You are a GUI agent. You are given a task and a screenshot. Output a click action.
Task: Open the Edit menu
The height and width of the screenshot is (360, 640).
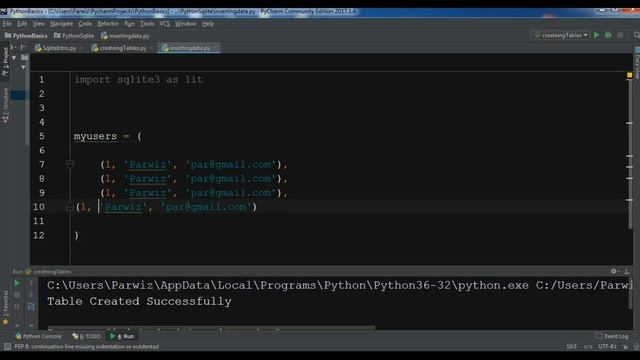pyautogui.click(x=22, y=24)
